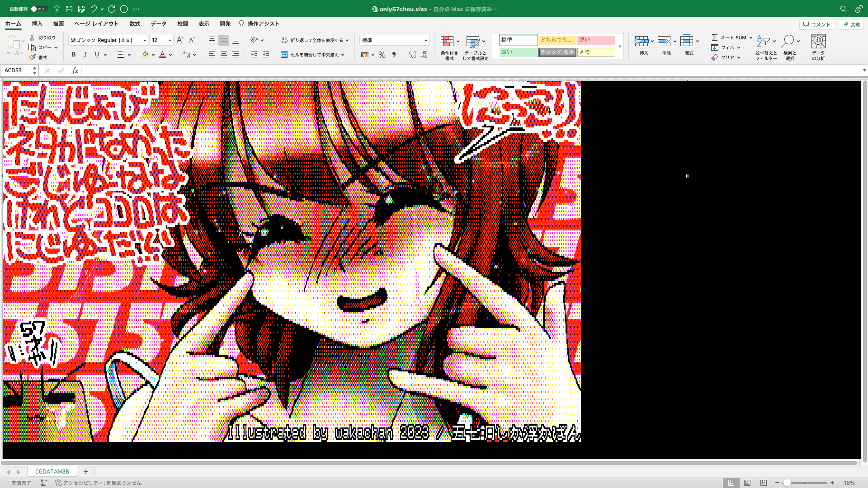Open the ホーム ribbon tab
The image size is (868, 488).
[x=13, y=24]
